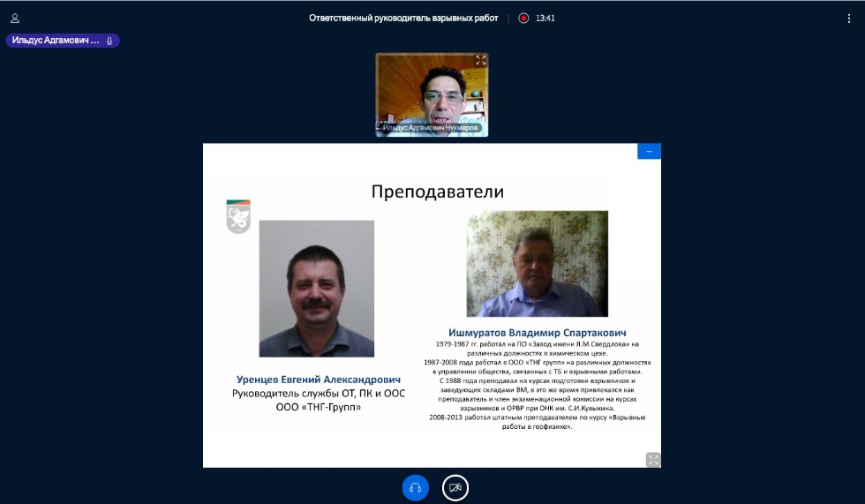Click the 13:41 recording timer
The image size is (865, 504).
point(545,18)
